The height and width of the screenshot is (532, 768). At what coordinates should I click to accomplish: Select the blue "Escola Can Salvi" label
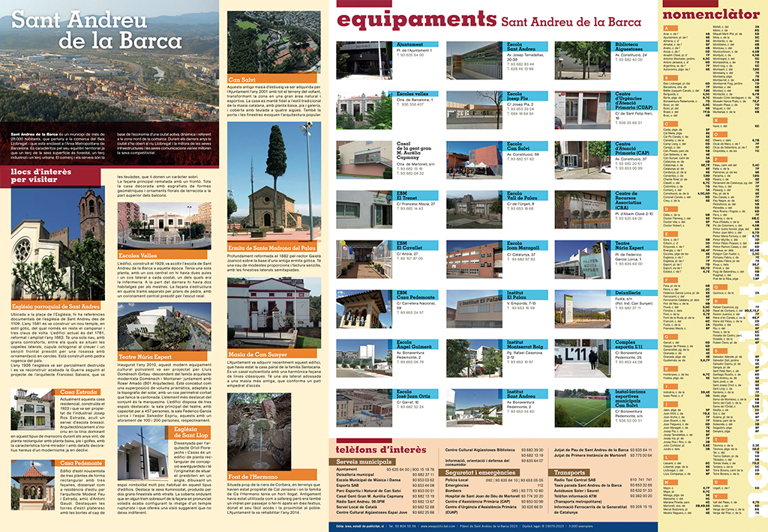(x=526, y=146)
